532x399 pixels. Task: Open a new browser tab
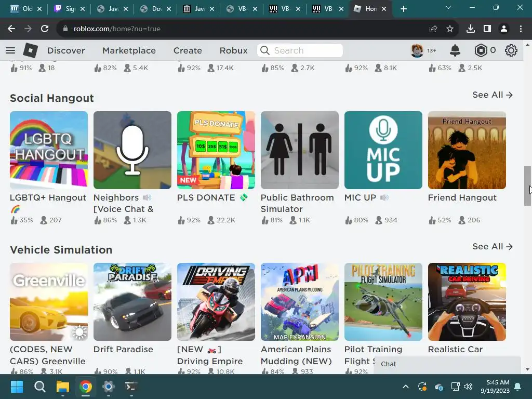403,9
